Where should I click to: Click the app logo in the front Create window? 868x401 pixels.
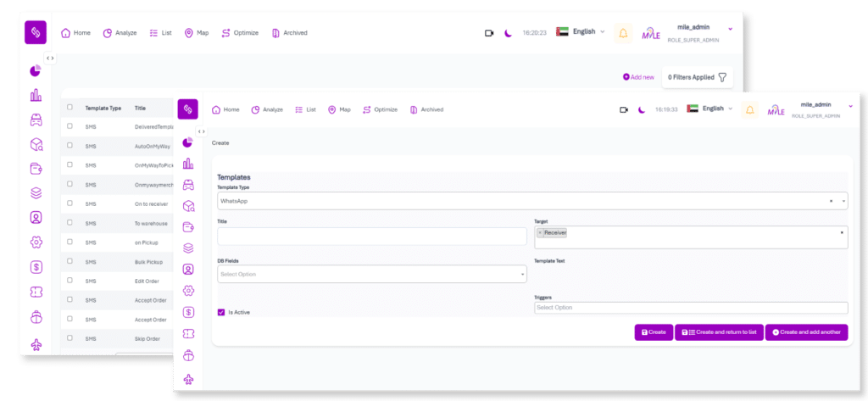187,109
